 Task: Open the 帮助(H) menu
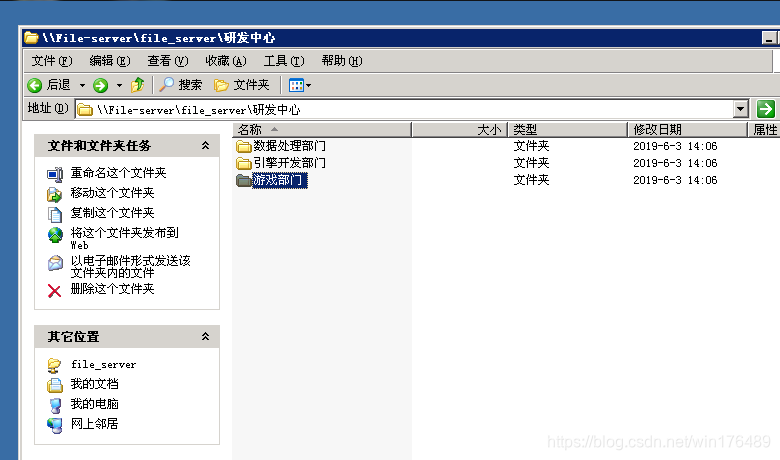coord(342,61)
